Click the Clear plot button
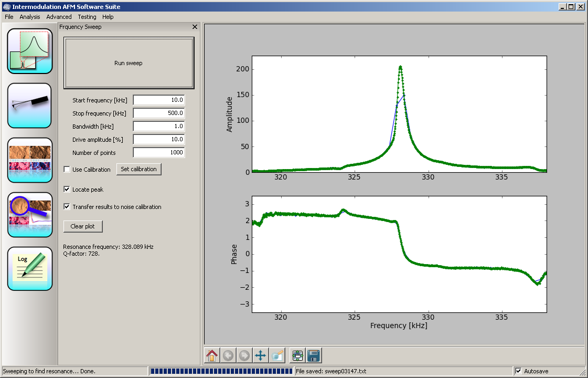 82,226
